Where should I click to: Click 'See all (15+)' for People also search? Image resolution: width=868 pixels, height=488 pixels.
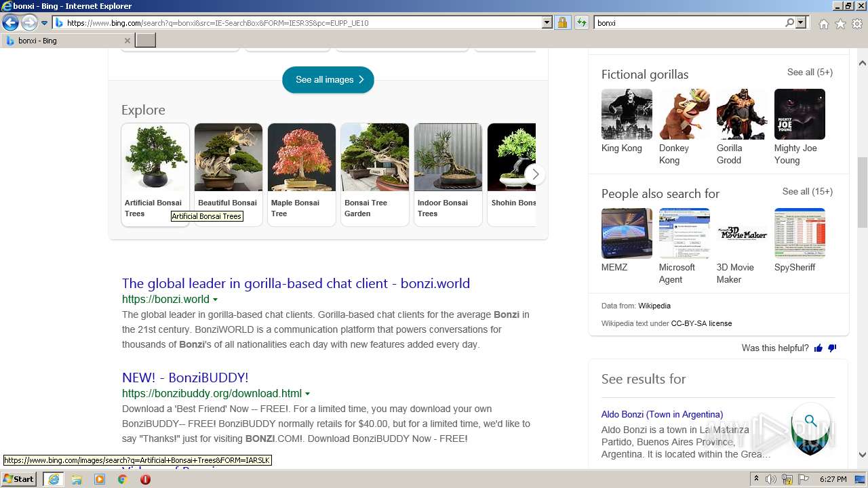(x=807, y=191)
